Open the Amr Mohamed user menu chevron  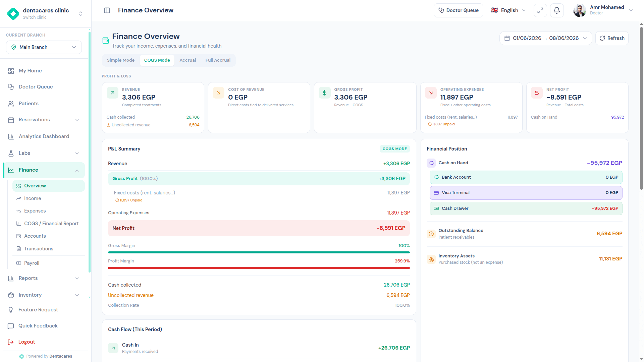[x=631, y=10]
